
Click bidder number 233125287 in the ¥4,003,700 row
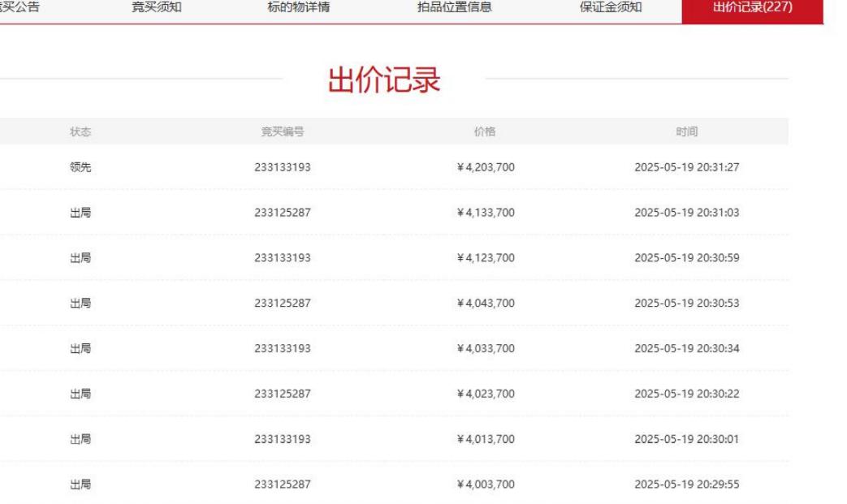(283, 485)
